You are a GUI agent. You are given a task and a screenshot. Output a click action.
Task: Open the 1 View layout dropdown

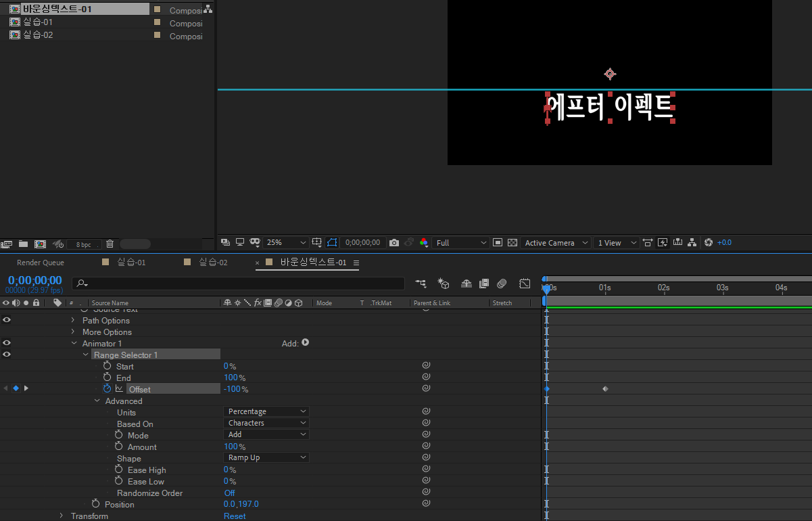pos(617,242)
